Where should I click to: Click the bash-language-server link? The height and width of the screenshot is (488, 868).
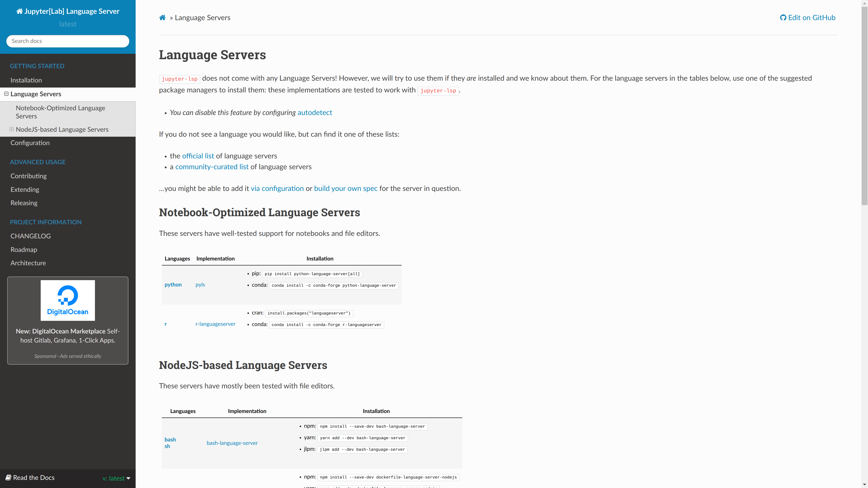(232, 443)
